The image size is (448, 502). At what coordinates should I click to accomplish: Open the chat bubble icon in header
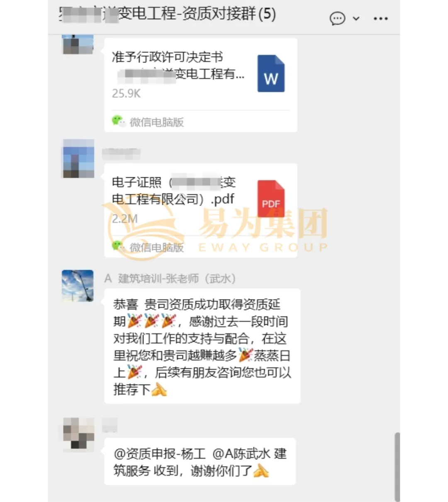click(x=337, y=19)
